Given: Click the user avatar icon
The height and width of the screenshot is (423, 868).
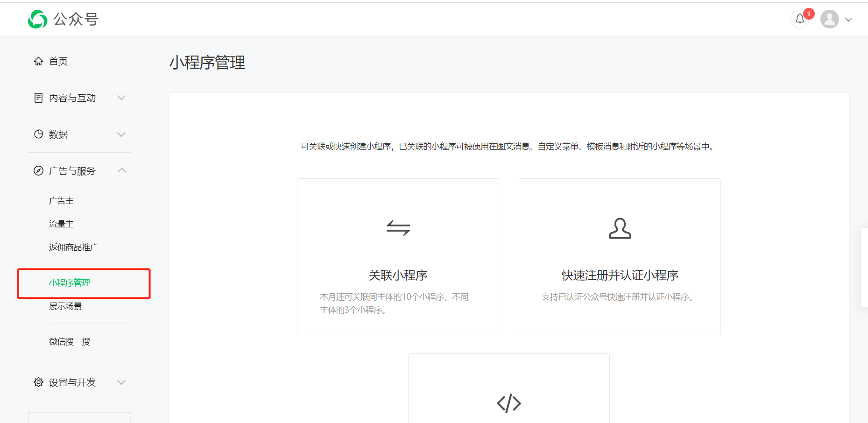Looking at the screenshot, I should coord(830,19).
